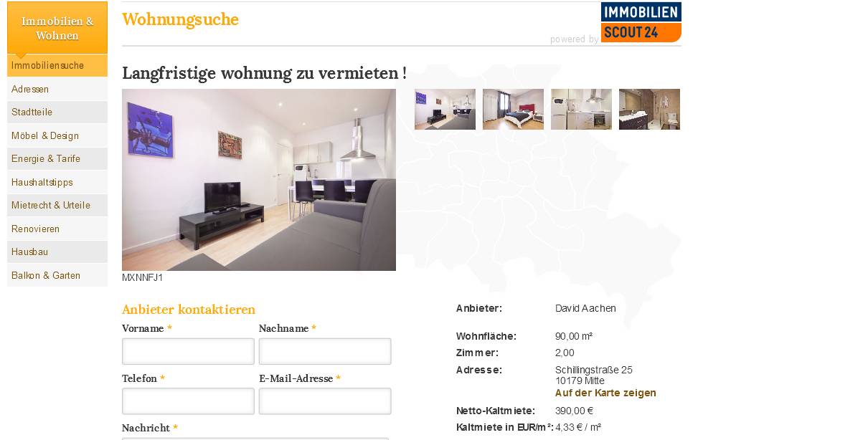
Task: Click the ImmobilienScout24 logo
Action: coord(641,22)
